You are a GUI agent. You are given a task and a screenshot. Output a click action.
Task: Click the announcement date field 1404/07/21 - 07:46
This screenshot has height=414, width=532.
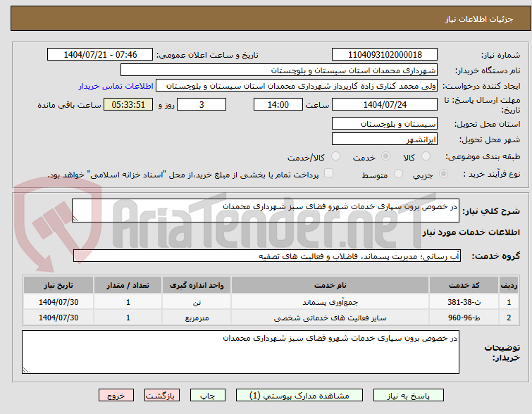100,55
